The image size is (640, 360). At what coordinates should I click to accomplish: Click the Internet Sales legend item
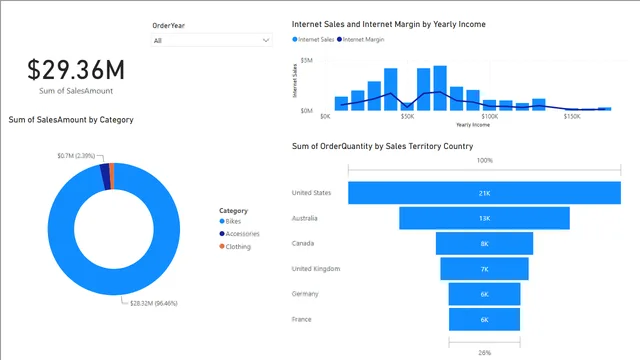pyautogui.click(x=313, y=40)
